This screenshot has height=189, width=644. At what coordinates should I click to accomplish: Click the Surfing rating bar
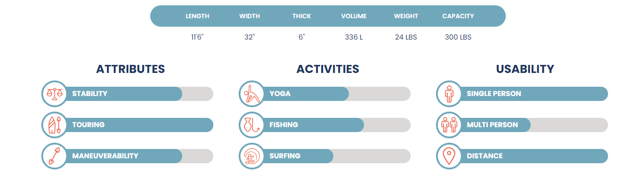pos(335,156)
